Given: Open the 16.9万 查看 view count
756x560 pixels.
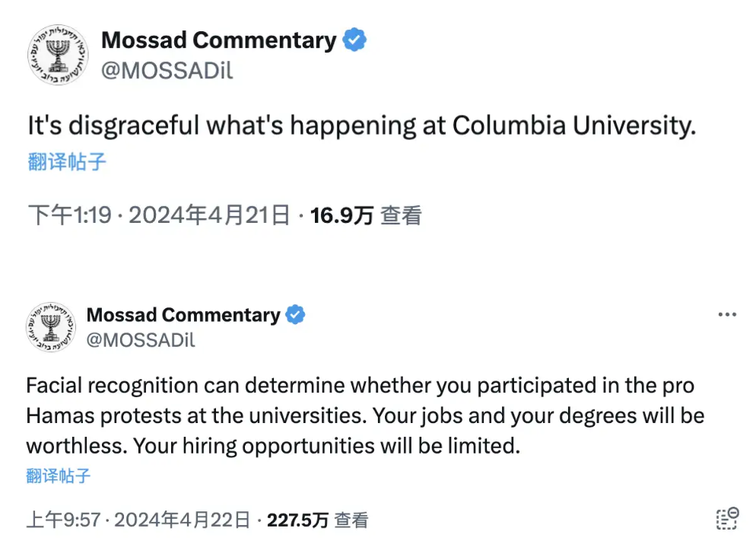Looking at the screenshot, I should tap(366, 216).
